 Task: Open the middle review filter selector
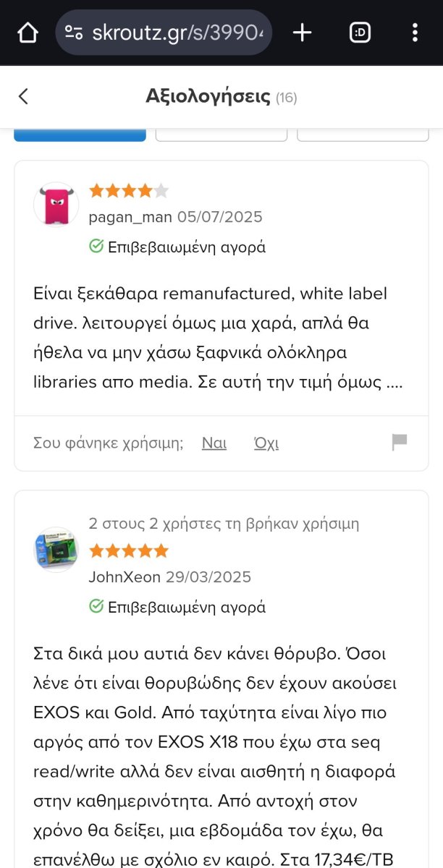tap(221, 132)
